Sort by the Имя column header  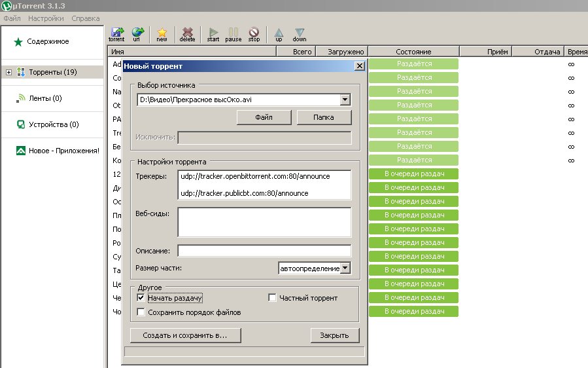[x=192, y=52]
